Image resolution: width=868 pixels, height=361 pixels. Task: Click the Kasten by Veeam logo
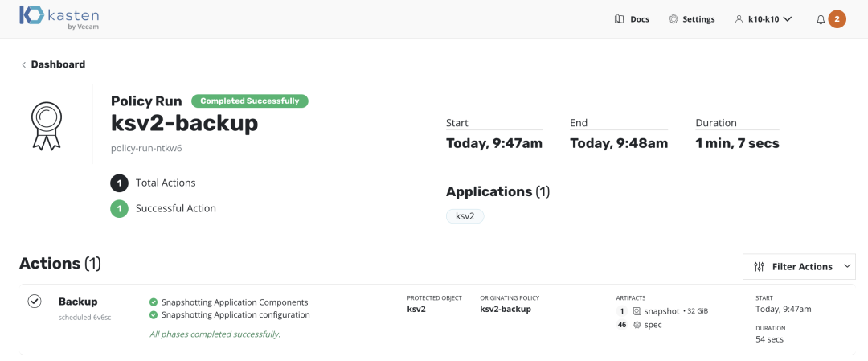(x=59, y=17)
